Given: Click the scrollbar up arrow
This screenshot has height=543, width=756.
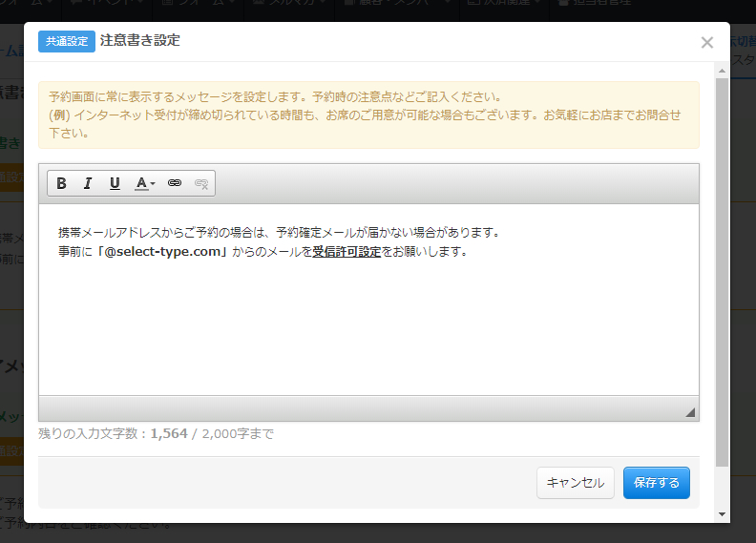Looking at the screenshot, I should point(723,70).
